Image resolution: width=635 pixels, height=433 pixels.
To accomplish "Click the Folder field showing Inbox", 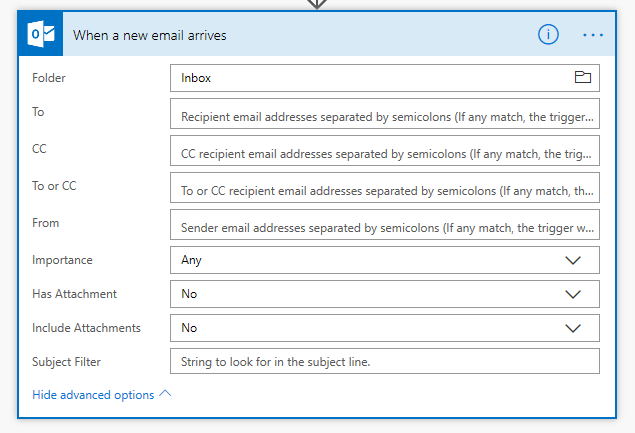I will click(x=370, y=78).
